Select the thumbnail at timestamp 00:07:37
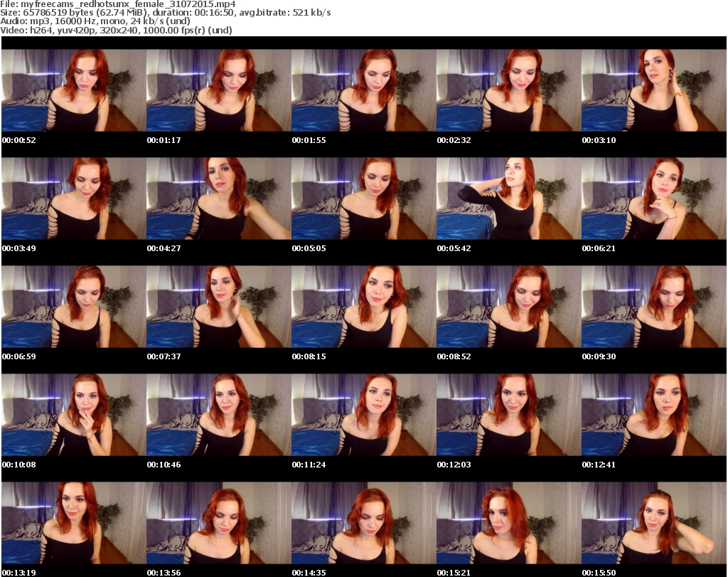Viewport: 728px width, 577px height. point(219,307)
